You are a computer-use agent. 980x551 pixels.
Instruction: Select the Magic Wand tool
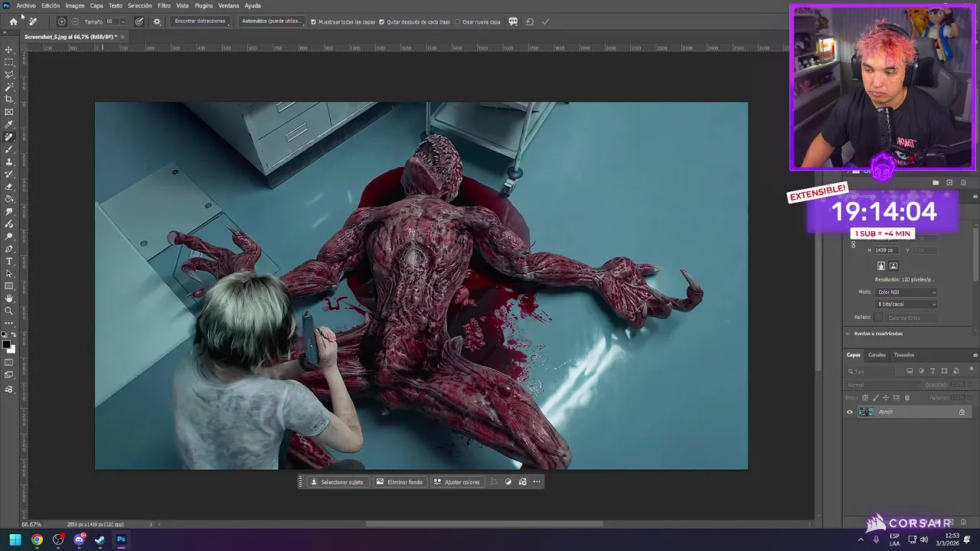click(9, 87)
